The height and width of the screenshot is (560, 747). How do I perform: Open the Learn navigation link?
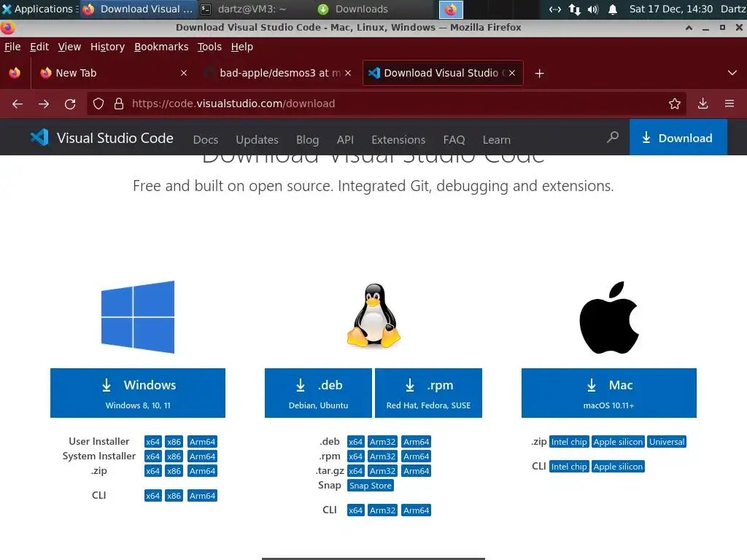(x=496, y=139)
